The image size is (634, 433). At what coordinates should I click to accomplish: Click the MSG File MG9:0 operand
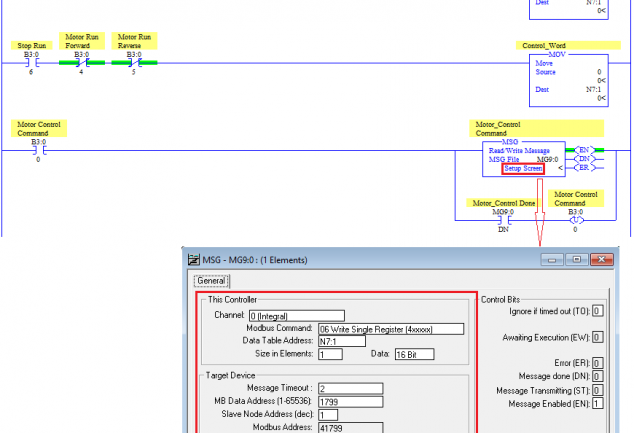[547, 160]
